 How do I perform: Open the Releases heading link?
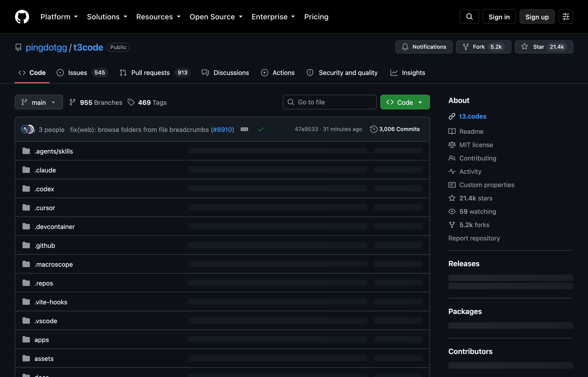(464, 264)
